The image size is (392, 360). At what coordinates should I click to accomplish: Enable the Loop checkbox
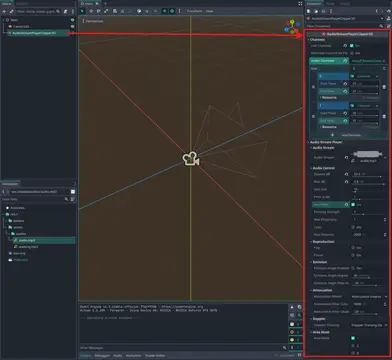click(353, 227)
